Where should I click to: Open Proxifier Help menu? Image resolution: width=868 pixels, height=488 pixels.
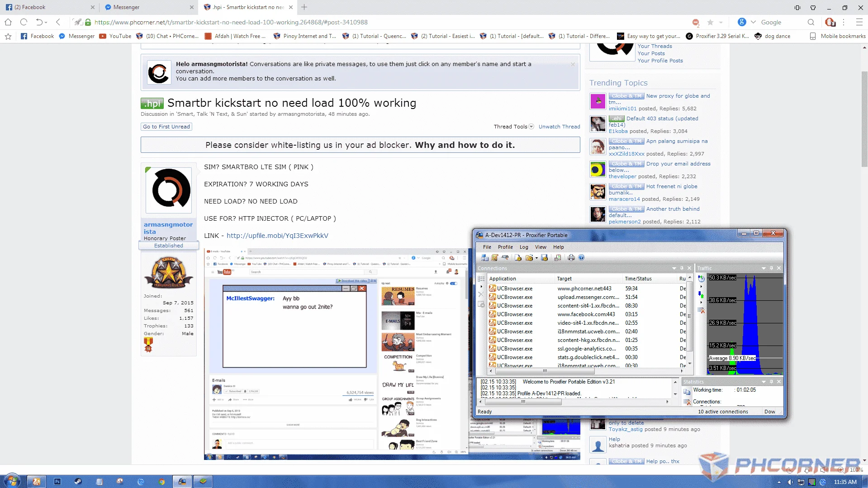(x=559, y=247)
